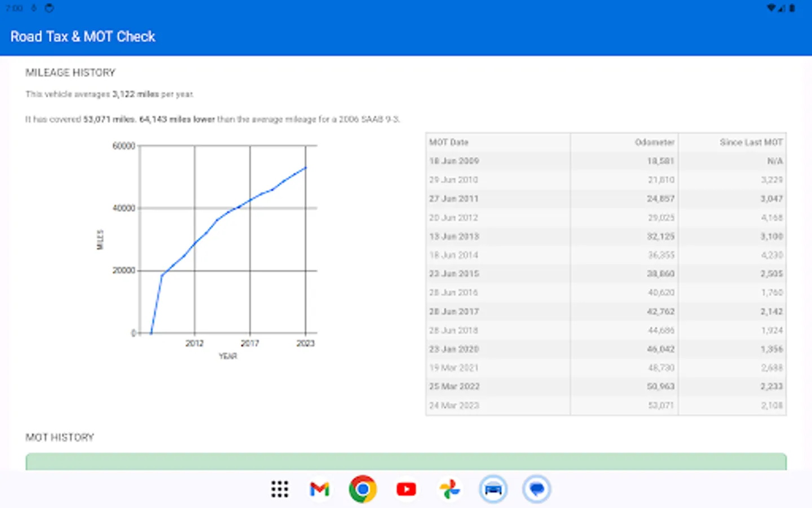Select the MILEAGE HISTORY heading
812x508 pixels.
coord(70,72)
